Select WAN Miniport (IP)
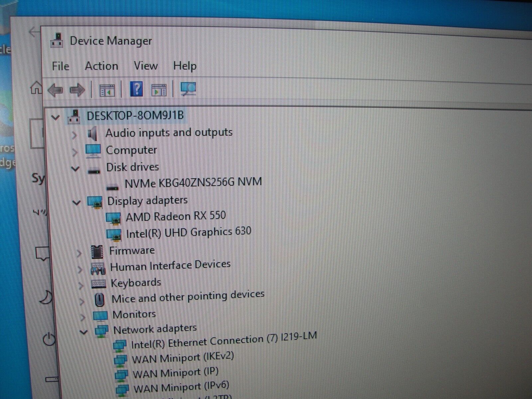 pyautogui.click(x=176, y=372)
